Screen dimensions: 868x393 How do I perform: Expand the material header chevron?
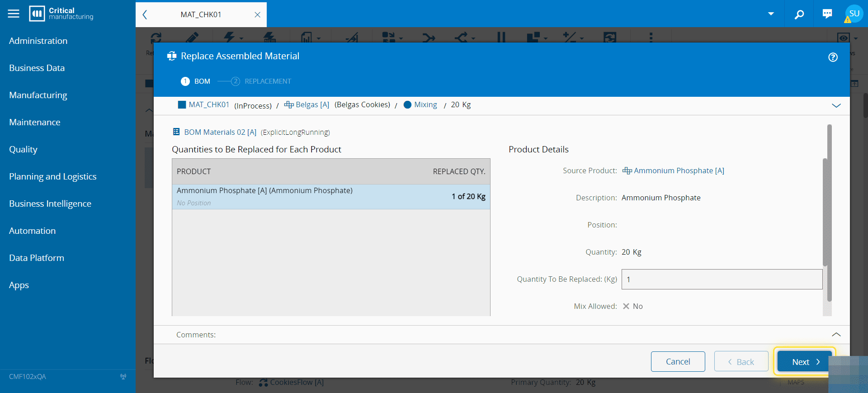coord(836,105)
